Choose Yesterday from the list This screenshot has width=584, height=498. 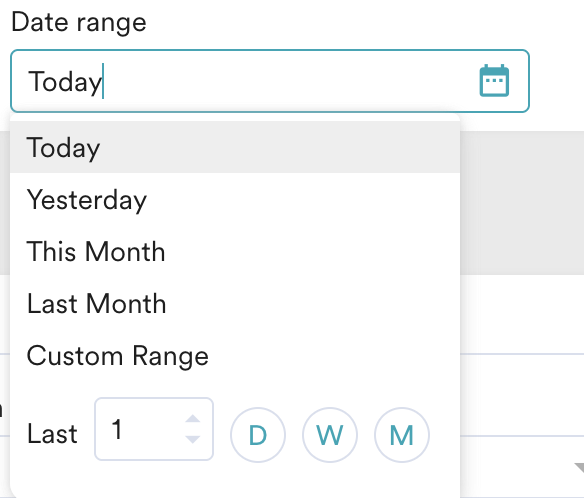pos(235,199)
